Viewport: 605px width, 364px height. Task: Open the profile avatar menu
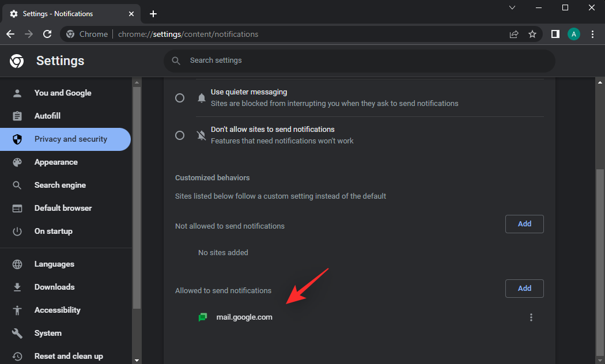(573, 34)
